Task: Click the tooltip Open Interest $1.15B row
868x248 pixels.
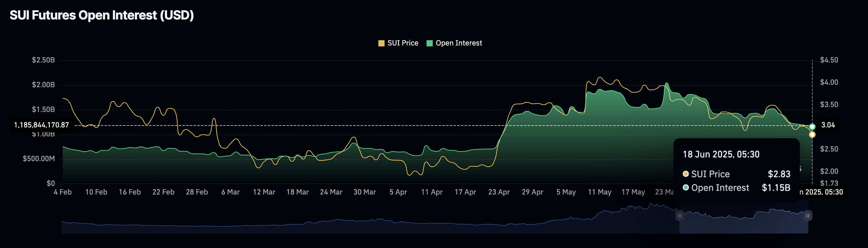Action: pos(736,188)
